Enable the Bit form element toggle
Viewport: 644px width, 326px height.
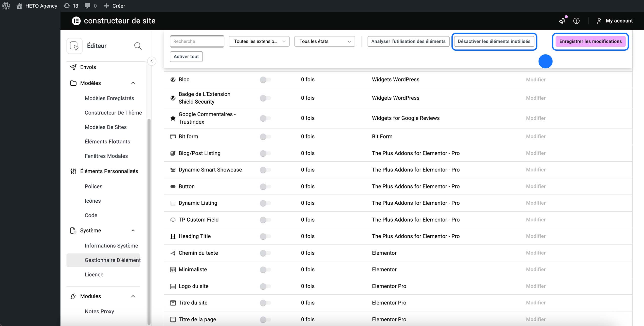tap(265, 137)
